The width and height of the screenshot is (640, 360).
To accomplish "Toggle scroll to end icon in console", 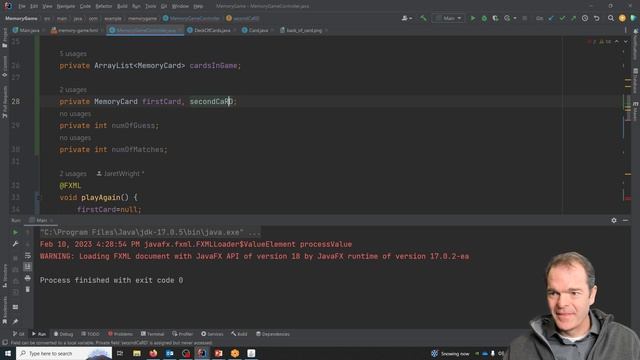I will point(28,267).
